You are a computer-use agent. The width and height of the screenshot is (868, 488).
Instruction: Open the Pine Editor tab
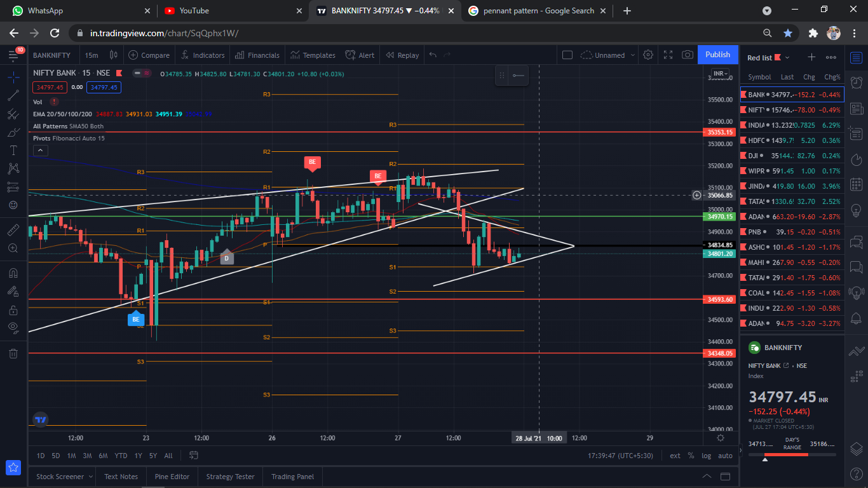[x=172, y=477]
